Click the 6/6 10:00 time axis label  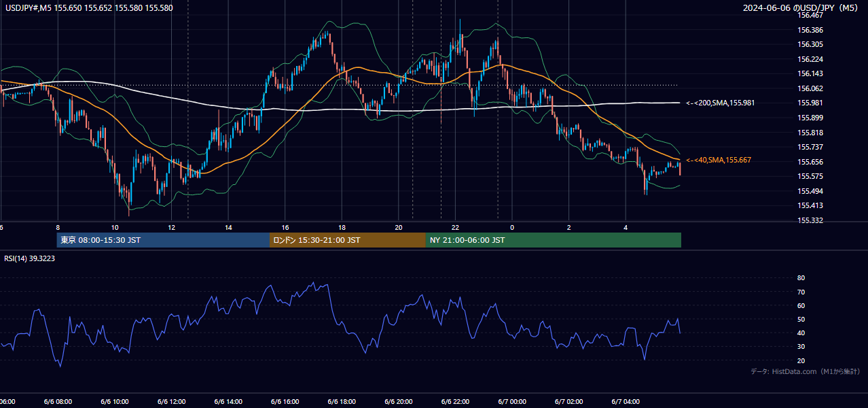114,402
